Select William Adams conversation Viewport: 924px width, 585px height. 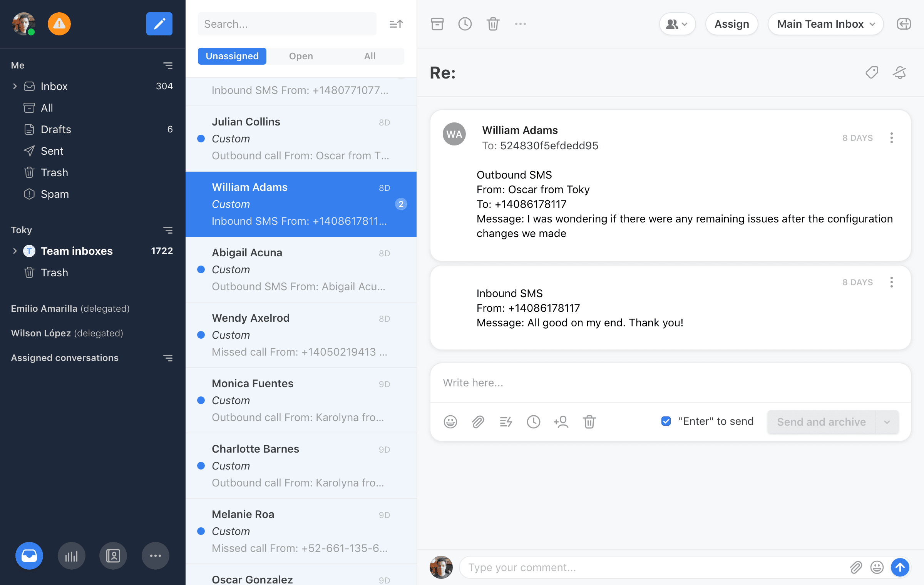301,204
